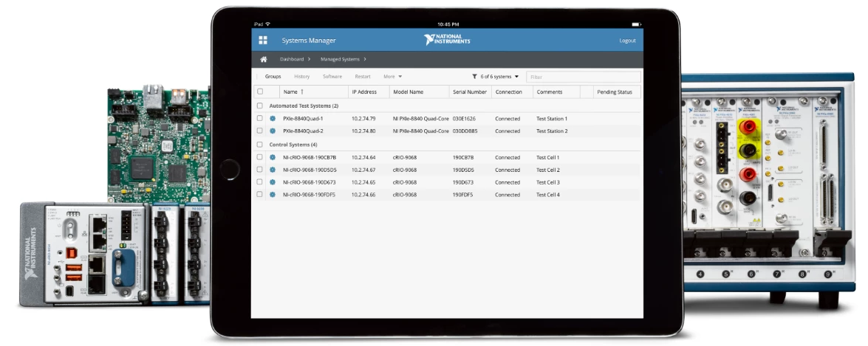Click the Model Name column header
Image resolution: width=868 pixels, height=346 pixels.
pos(408,91)
